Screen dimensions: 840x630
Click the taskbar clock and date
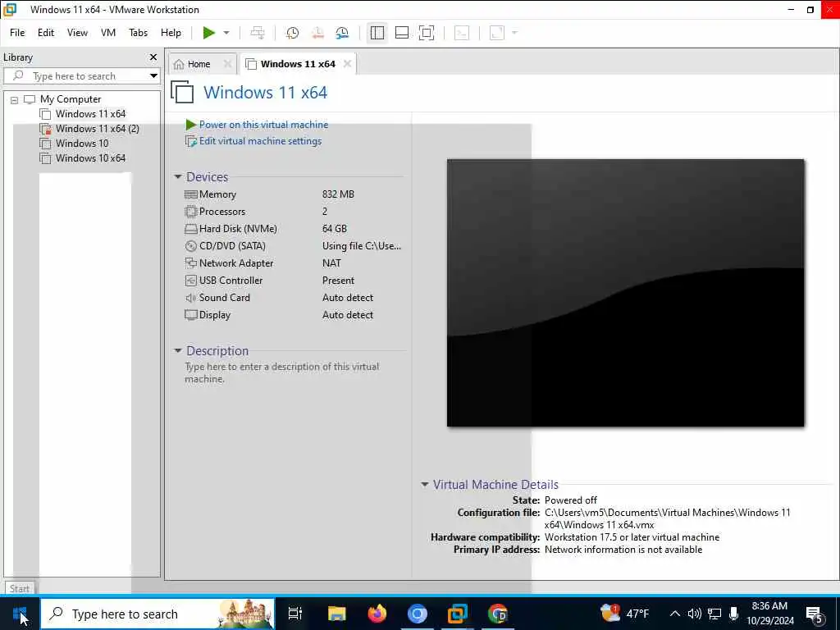pyautogui.click(x=769, y=614)
